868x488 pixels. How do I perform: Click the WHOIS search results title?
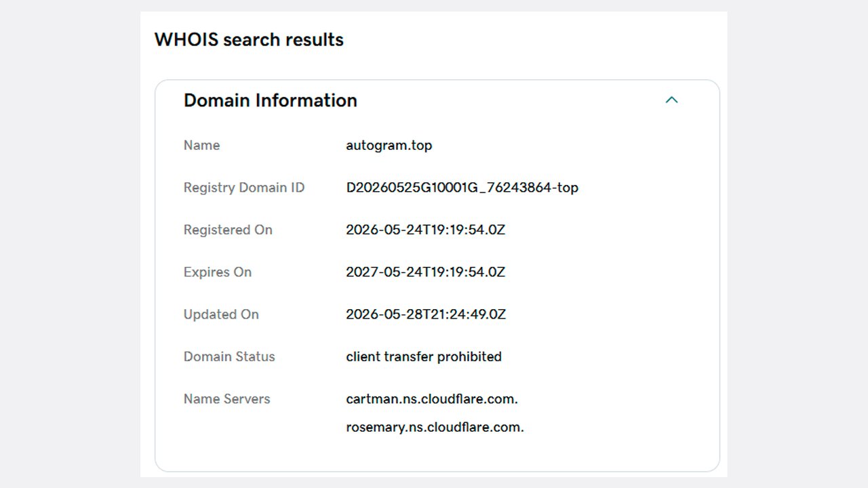(249, 39)
